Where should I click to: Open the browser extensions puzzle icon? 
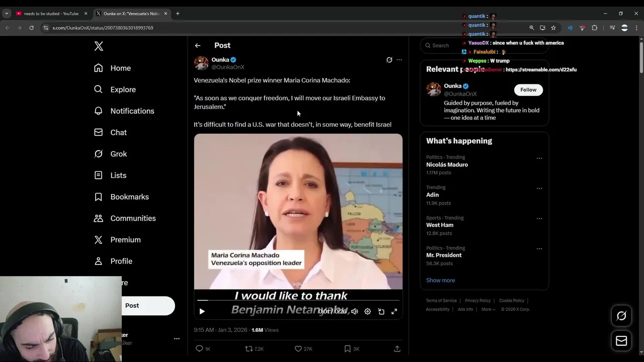click(x=595, y=28)
